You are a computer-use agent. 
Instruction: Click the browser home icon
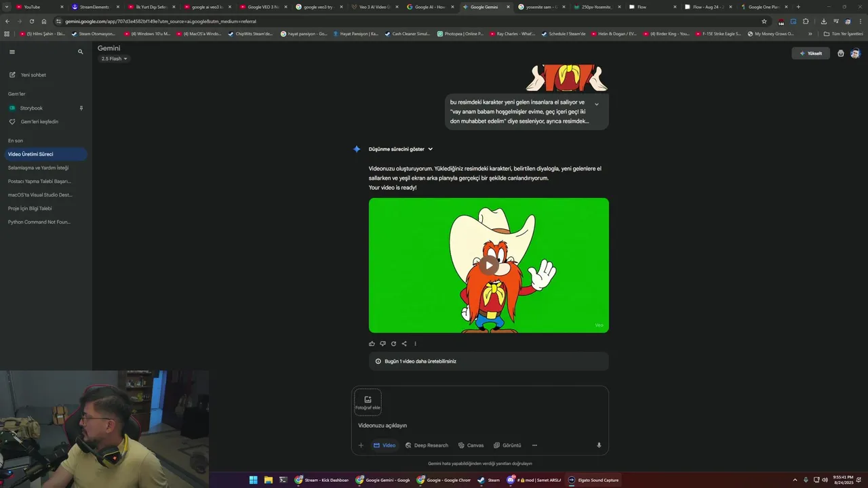(x=44, y=21)
